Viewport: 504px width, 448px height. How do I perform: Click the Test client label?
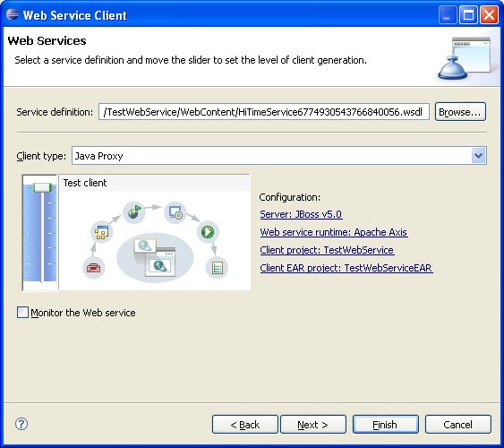pos(85,183)
